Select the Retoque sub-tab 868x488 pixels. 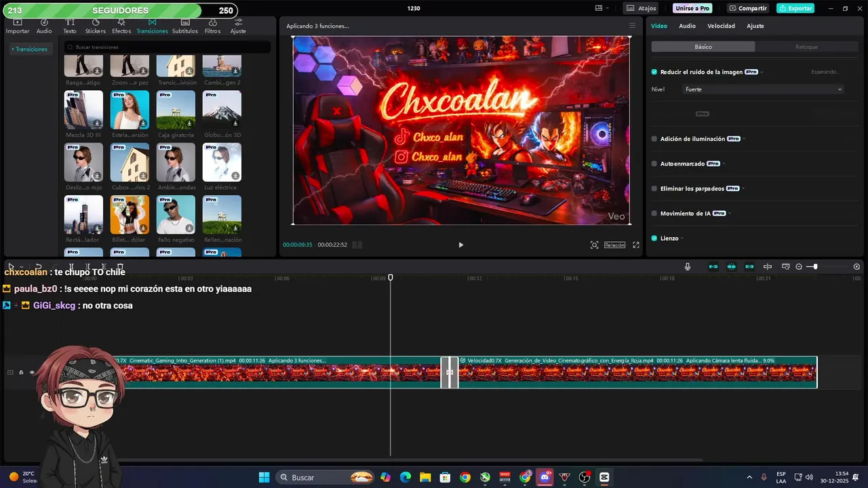pyautogui.click(x=806, y=47)
